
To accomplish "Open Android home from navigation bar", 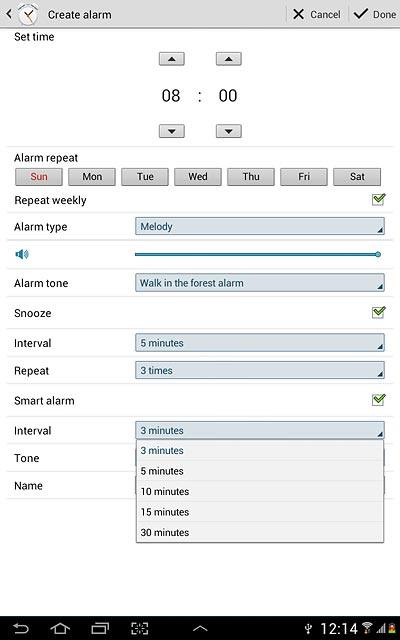I will pos(60,628).
